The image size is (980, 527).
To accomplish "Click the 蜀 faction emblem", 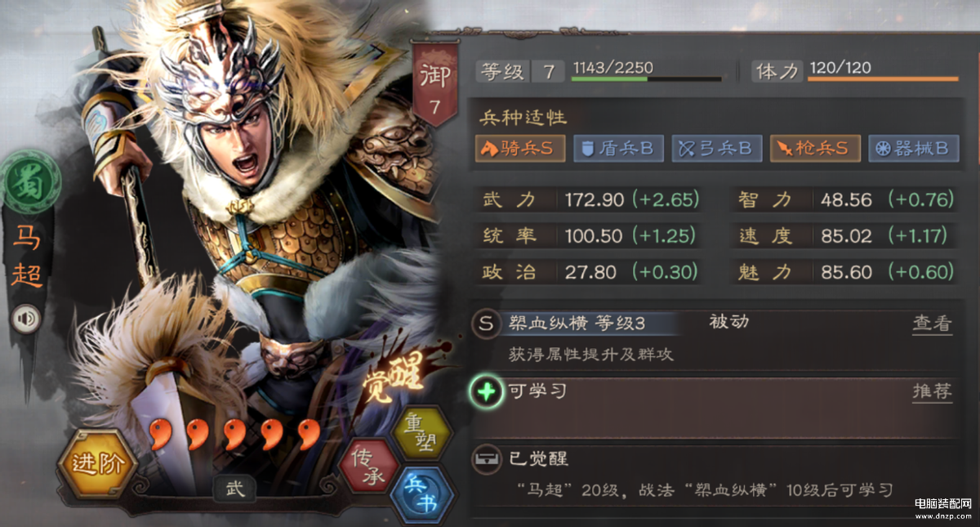I will click(x=29, y=181).
